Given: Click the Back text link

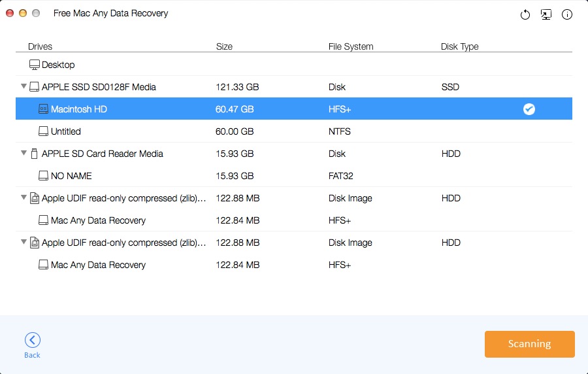Looking at the screenshot, I should [32, 355].
